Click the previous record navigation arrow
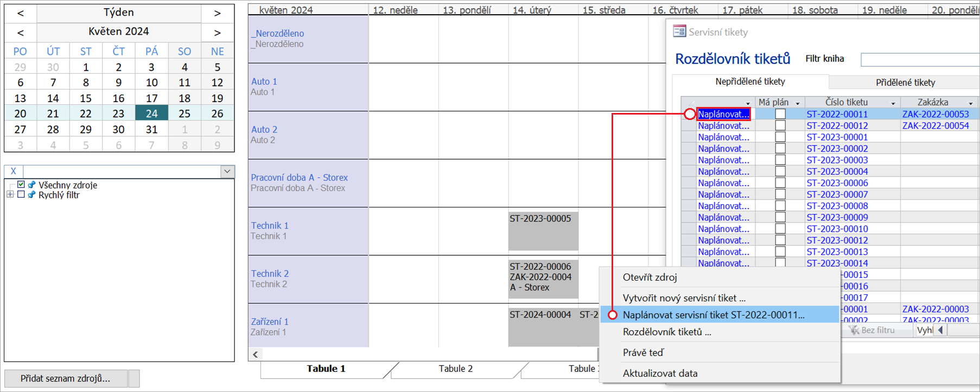This screenshot has width=980, height=392. point(940,330)
